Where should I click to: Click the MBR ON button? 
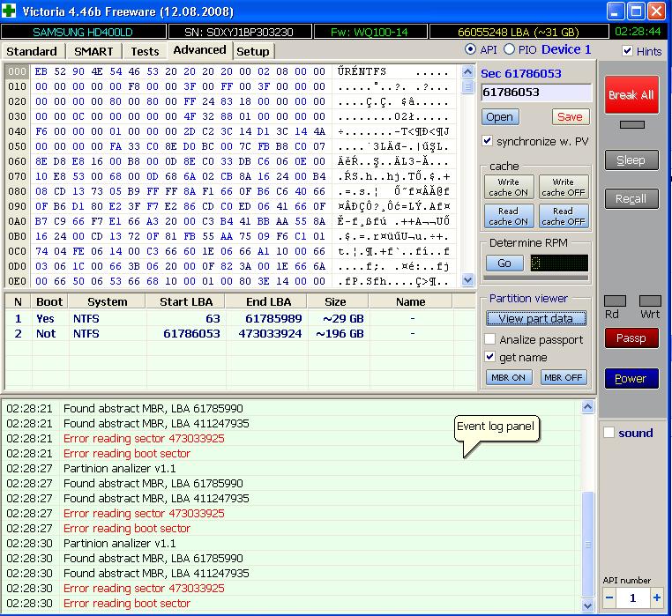[509, 377]
